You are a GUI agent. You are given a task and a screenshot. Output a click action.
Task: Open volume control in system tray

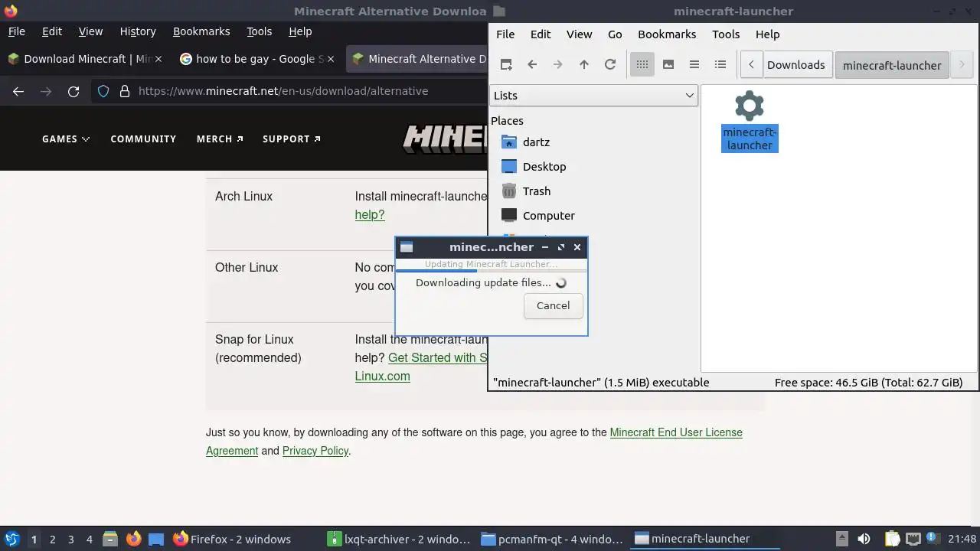(864, 539)
